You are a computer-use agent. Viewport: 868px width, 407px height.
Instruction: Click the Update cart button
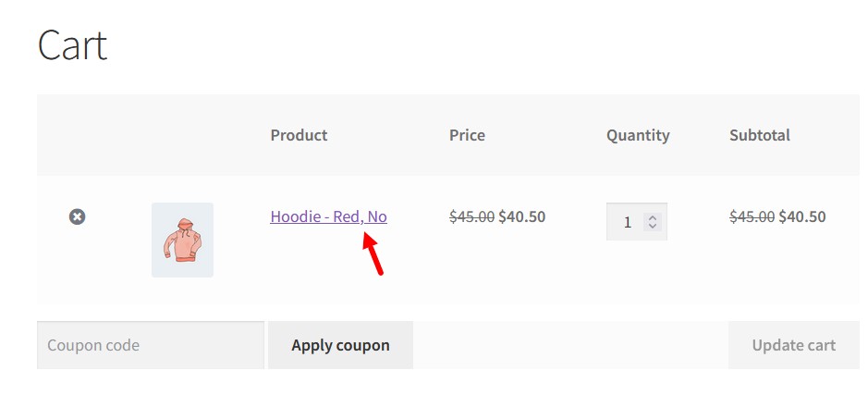794,345
